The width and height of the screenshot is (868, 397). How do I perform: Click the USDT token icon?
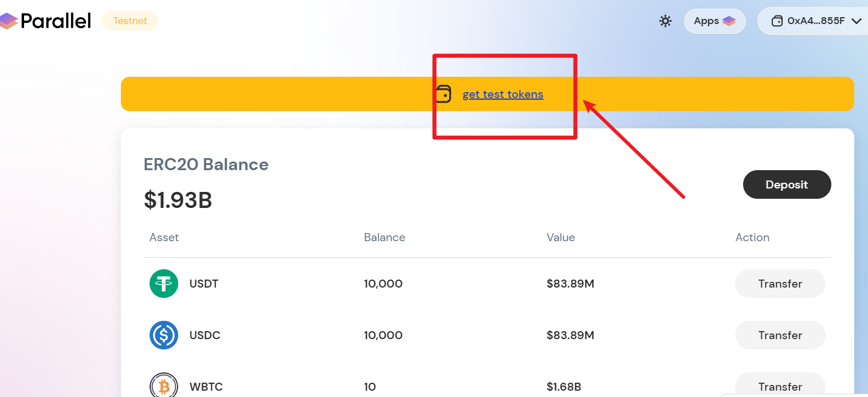pos(164,284)
